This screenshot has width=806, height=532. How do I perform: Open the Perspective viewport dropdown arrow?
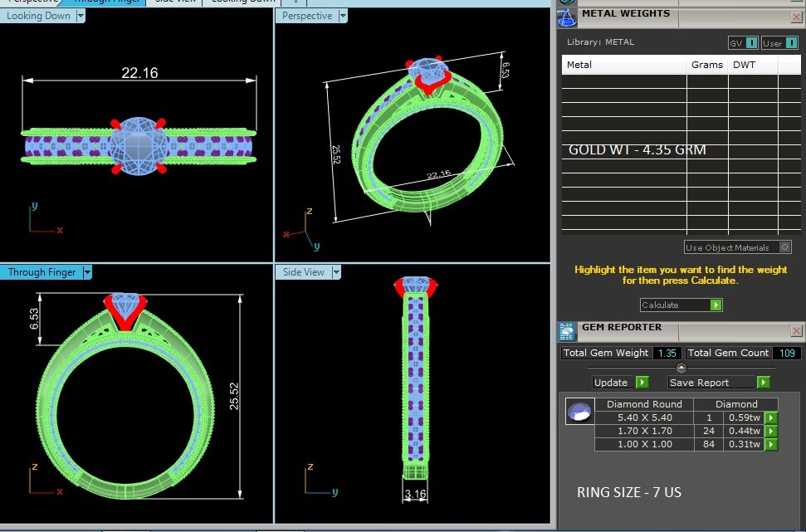(x=343, y=16)
